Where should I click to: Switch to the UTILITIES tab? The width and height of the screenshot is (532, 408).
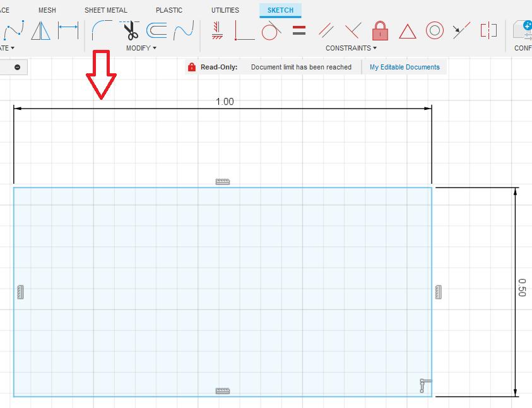225,9
